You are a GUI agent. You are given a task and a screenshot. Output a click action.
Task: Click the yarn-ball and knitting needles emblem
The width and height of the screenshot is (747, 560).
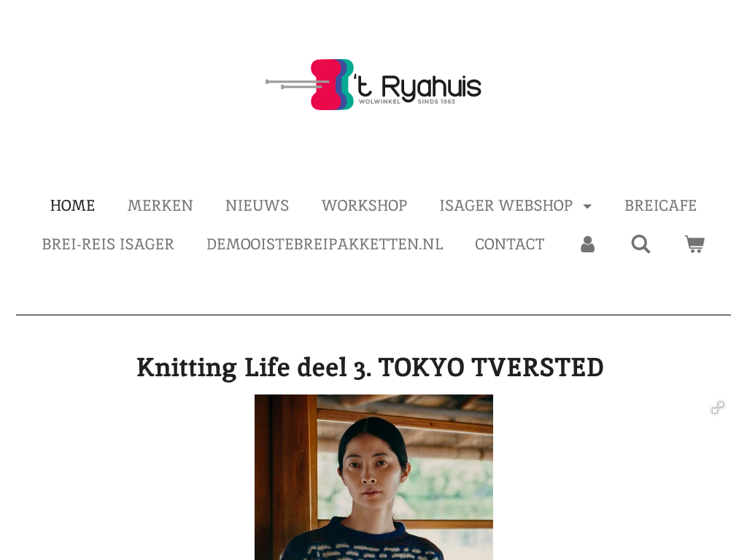(x=309, y=85)
